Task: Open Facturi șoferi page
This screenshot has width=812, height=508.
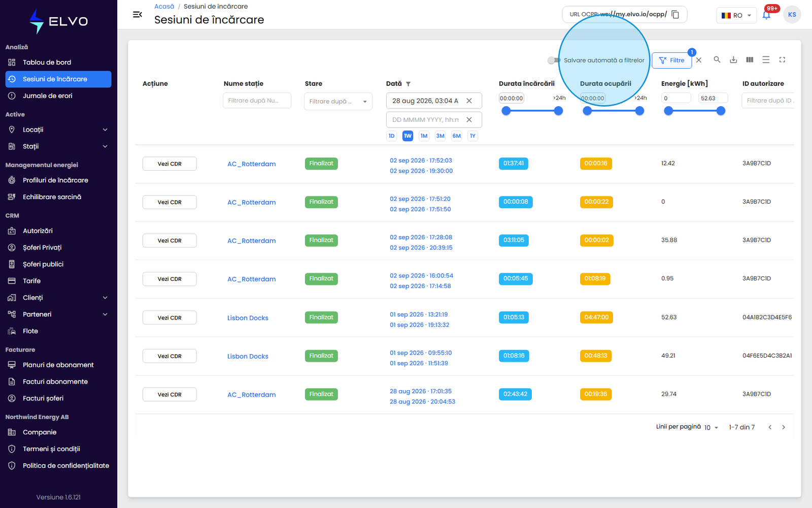Action: [58, 398]
